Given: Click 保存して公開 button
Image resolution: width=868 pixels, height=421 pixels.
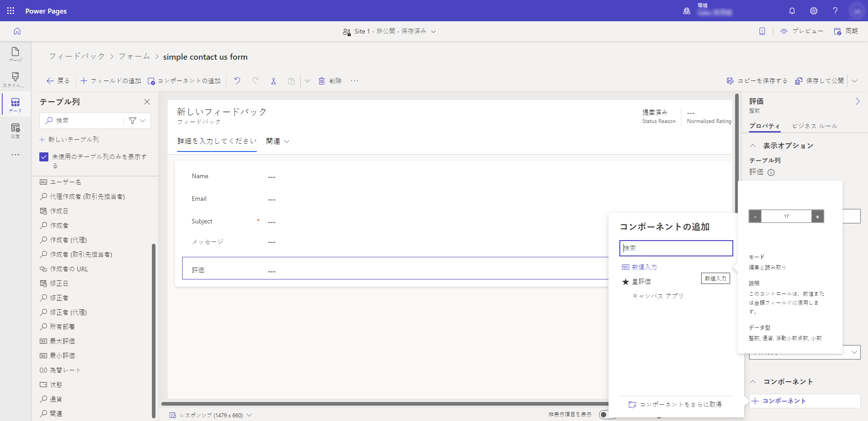Looking at the screenshot, I should click(x=819, y=81).
